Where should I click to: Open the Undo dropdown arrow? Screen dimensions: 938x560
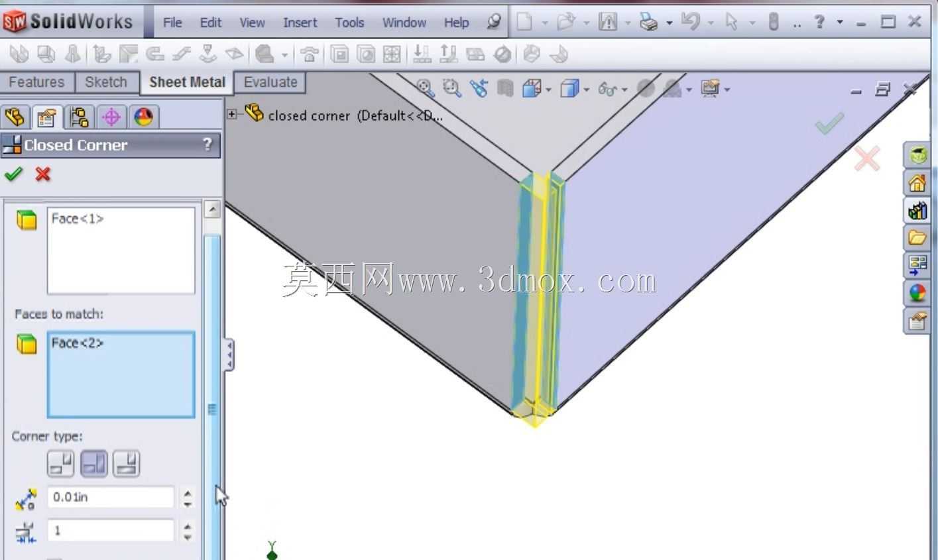[711, 23]
